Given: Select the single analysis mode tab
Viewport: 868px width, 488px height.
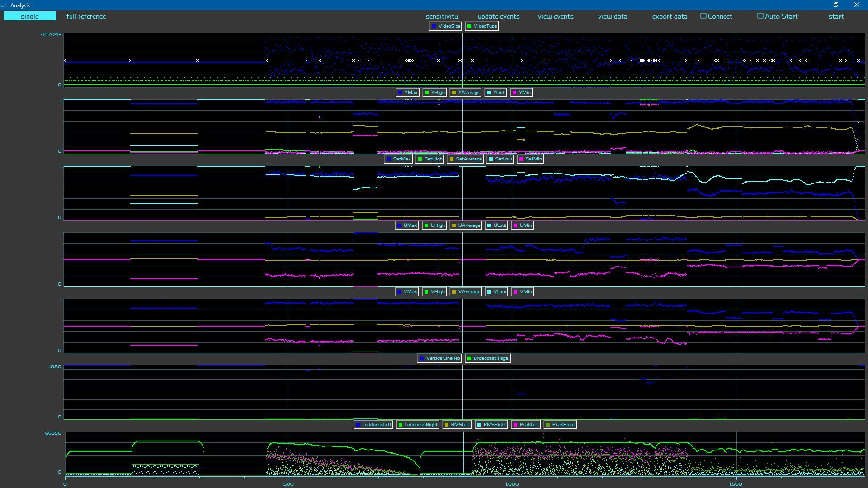Looking at the screenshot, I should coord(30,16).
